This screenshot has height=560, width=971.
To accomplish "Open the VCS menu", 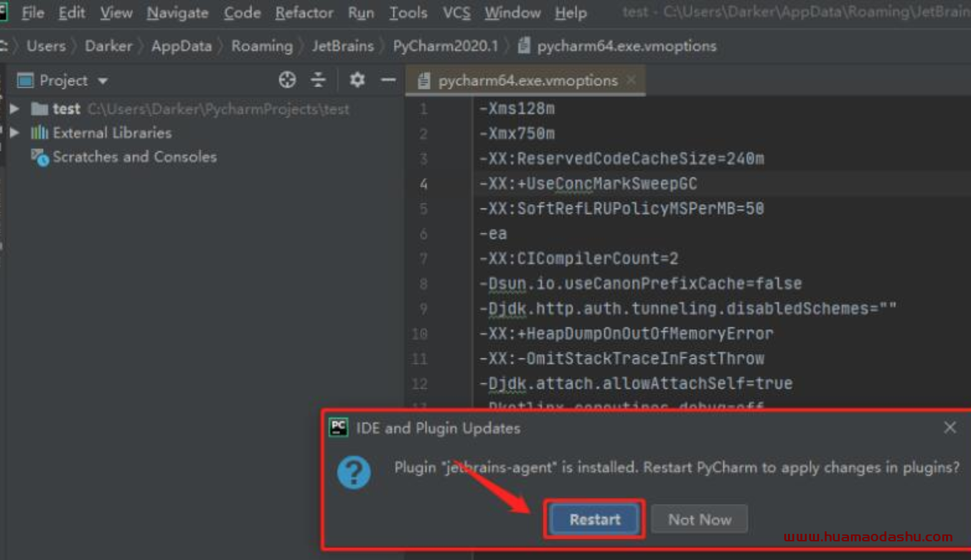I will click(456, 12).
